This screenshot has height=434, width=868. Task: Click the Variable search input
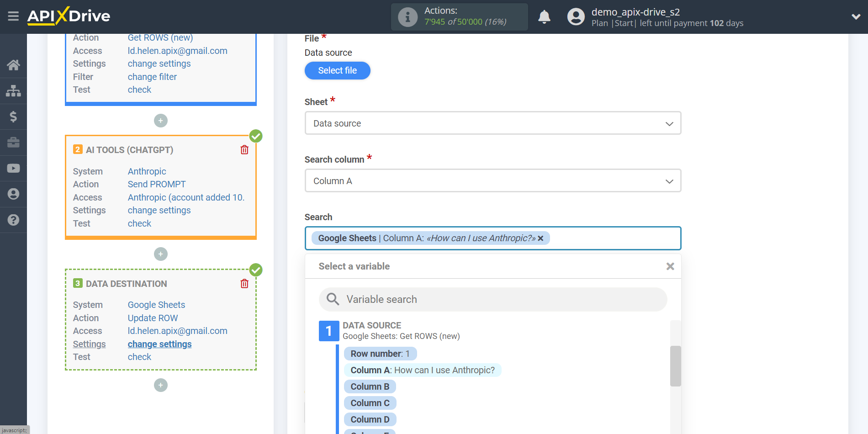click(x=493, y=299)
